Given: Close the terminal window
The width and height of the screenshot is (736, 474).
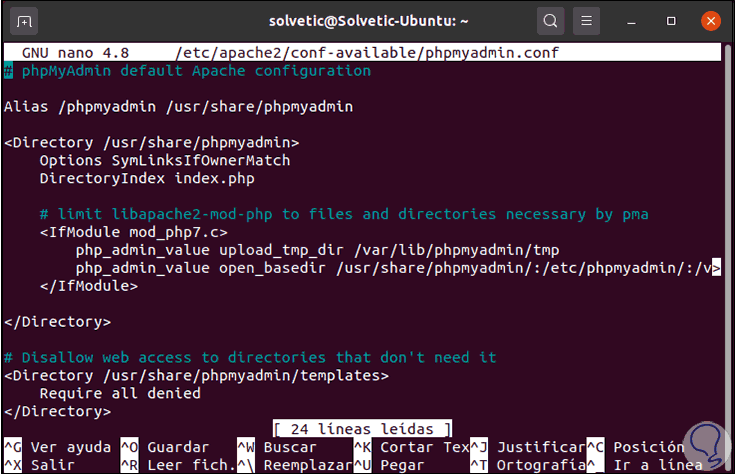Looking at the screenshot, I should click(x=711, y=21).
